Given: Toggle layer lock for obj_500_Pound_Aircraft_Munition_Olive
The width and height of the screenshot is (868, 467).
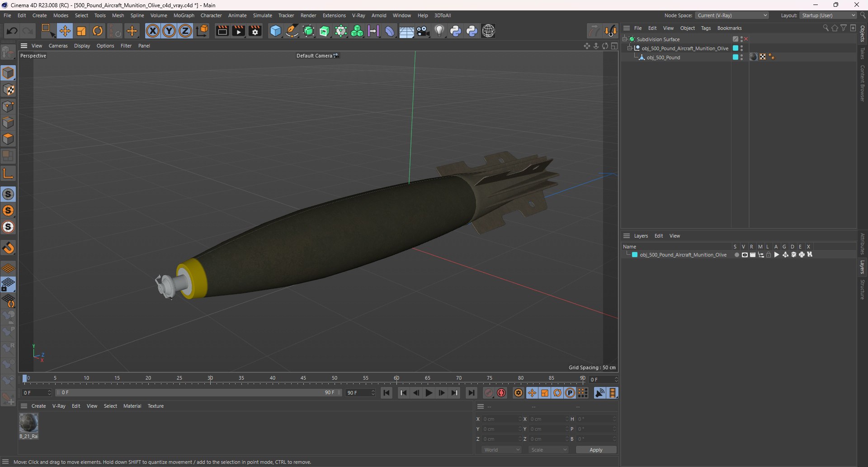Looking at the screenshot, I should pyautogui.click(x=769, y=255).
